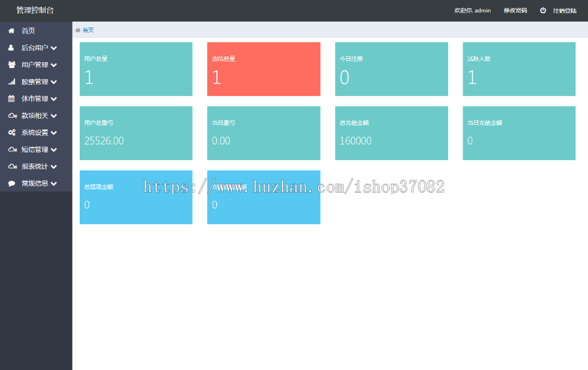Click the red 冻结总量 statistic card

pyautogui.click(x=263, y=69)
